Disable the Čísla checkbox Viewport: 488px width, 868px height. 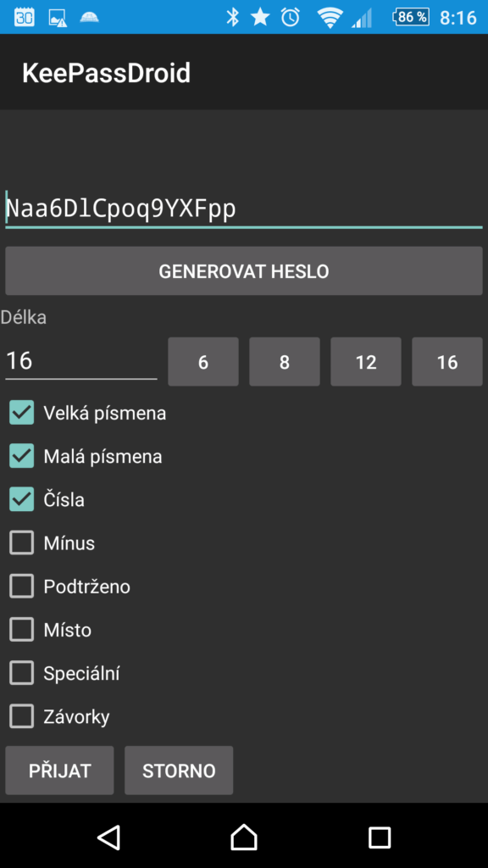[21, 499]
